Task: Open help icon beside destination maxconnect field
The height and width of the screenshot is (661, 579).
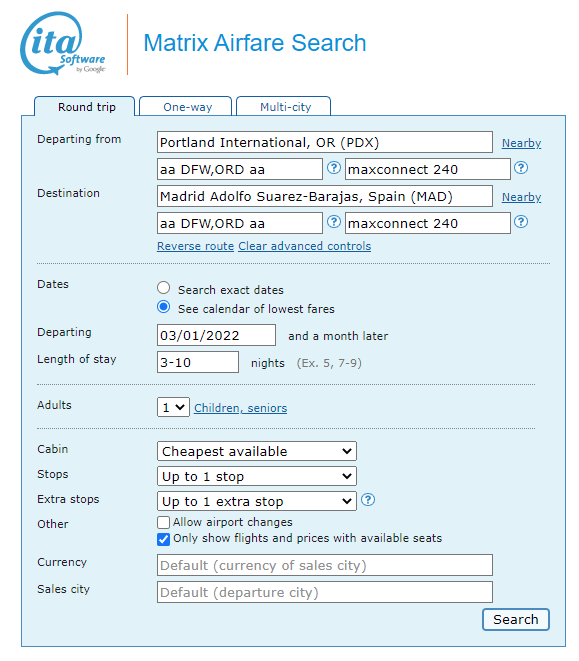Action: [x=521, y=222]
